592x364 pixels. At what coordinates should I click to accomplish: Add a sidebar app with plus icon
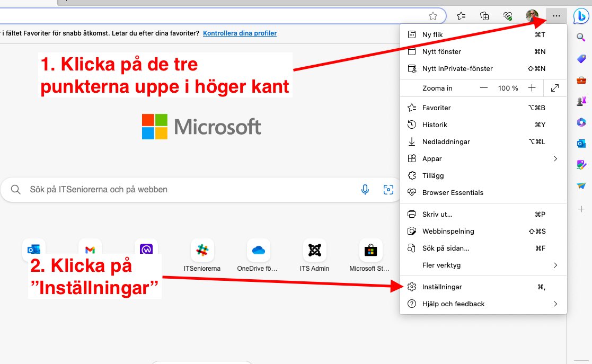pyautogui.click(x=581, y=209)
